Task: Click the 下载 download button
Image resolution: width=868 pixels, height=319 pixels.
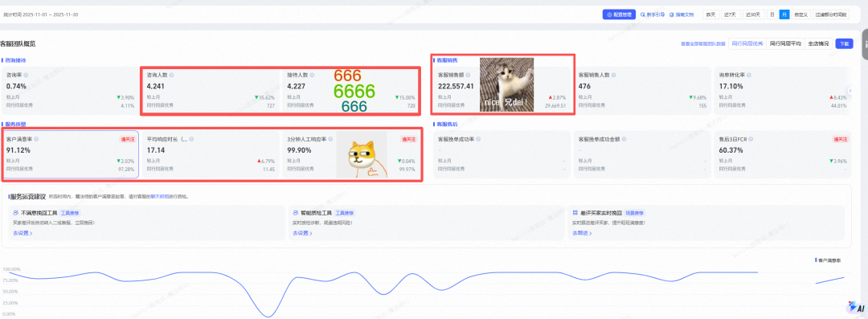Action: coord(844,43)
